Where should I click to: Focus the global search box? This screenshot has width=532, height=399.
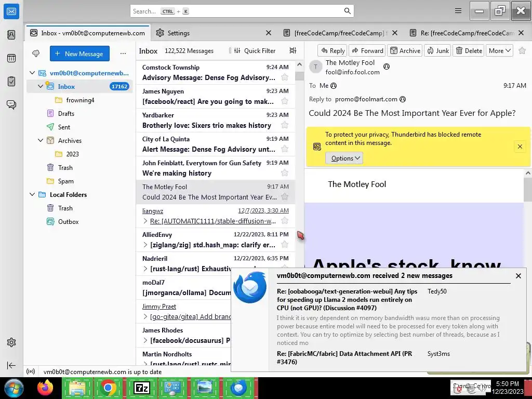coord(242,11)
